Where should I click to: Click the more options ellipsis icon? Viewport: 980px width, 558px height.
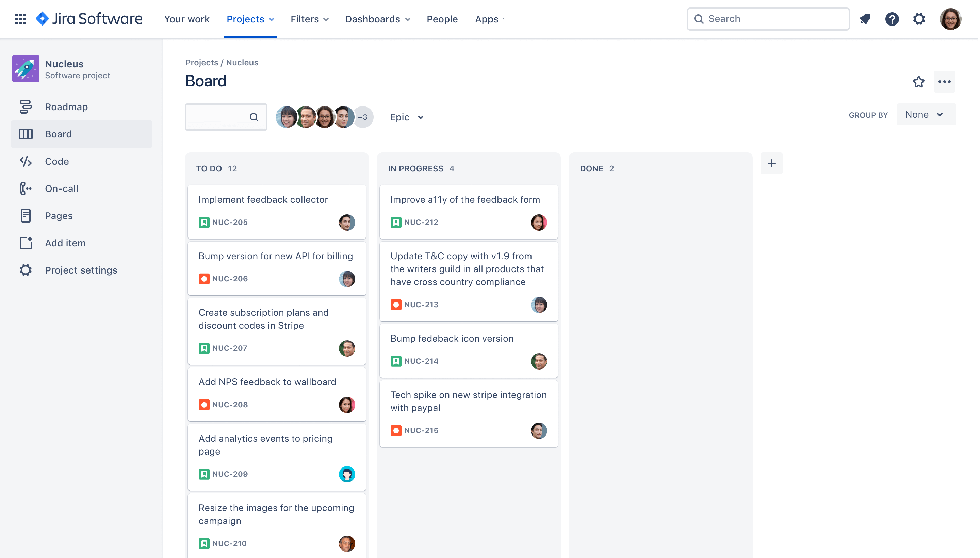pyautogui.click(x=945, y=82)
